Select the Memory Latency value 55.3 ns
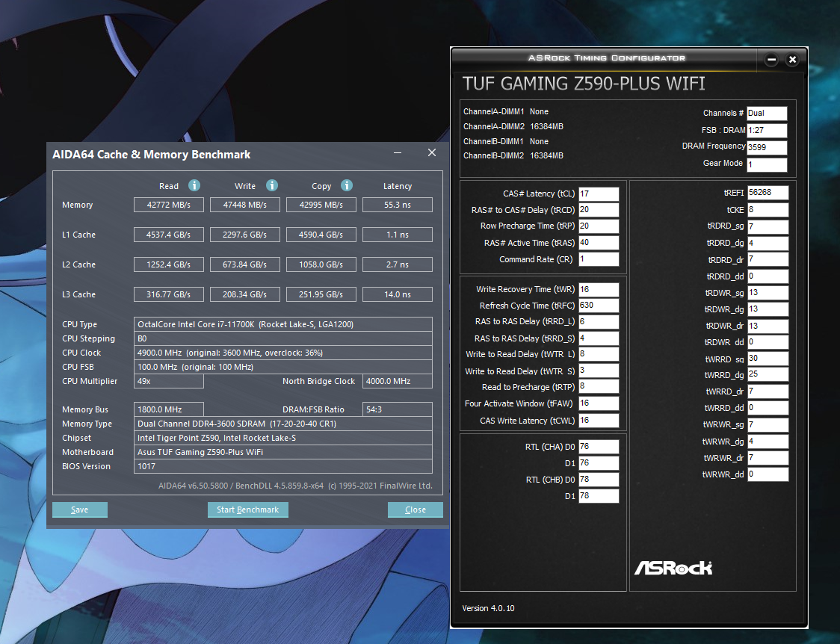Screen dimensions: 840x644 tap(398, 205)
